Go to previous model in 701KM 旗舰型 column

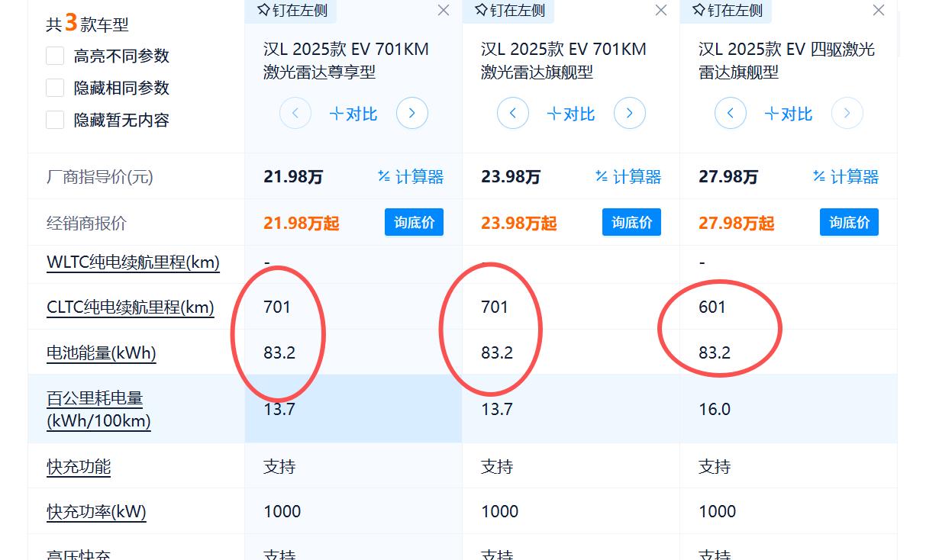pyautogui.click(x=513, y=114)
